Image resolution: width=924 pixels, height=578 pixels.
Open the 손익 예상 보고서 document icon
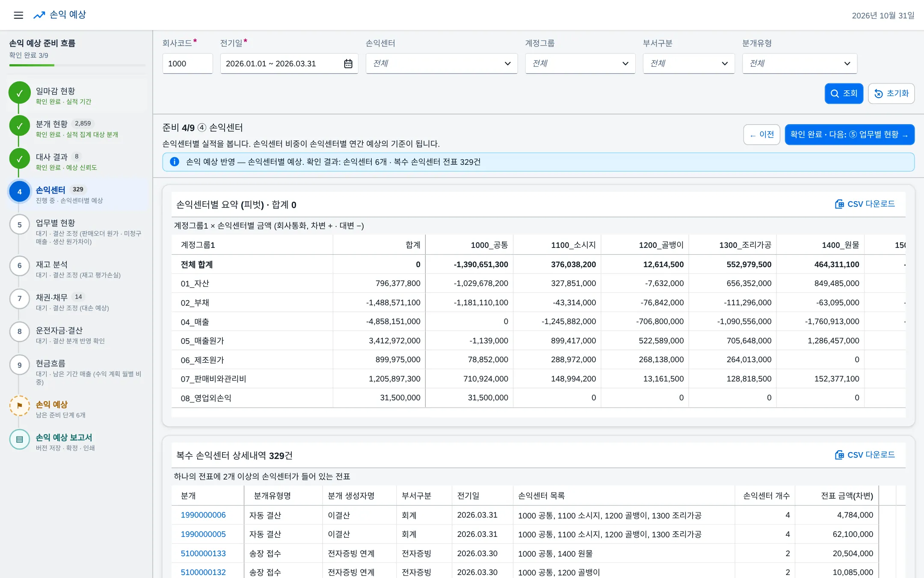[20, 439]
